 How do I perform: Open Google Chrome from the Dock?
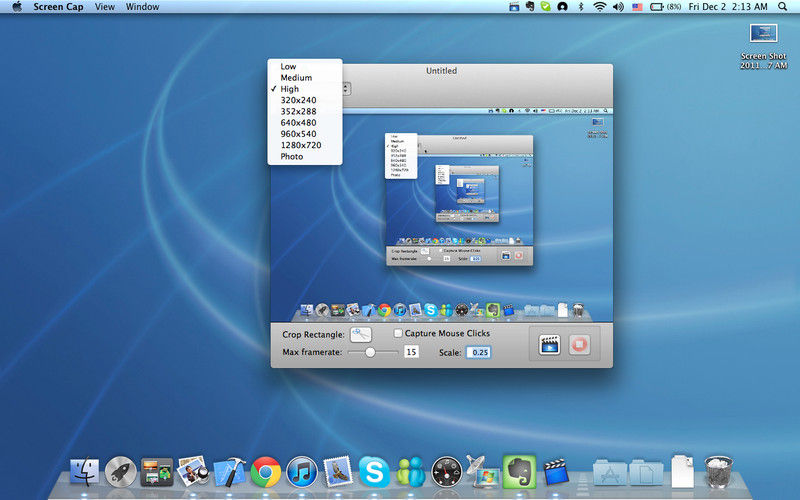coord(265,472)
